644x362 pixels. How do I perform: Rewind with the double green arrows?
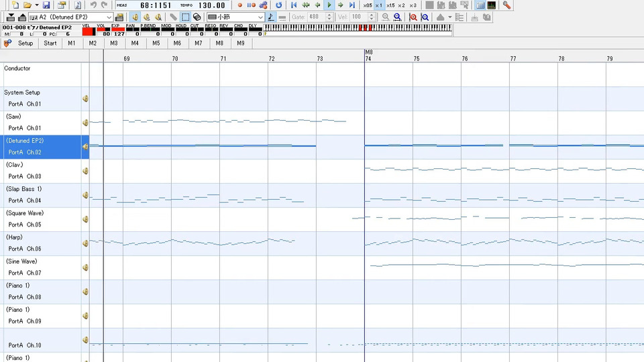coord(306,5)
